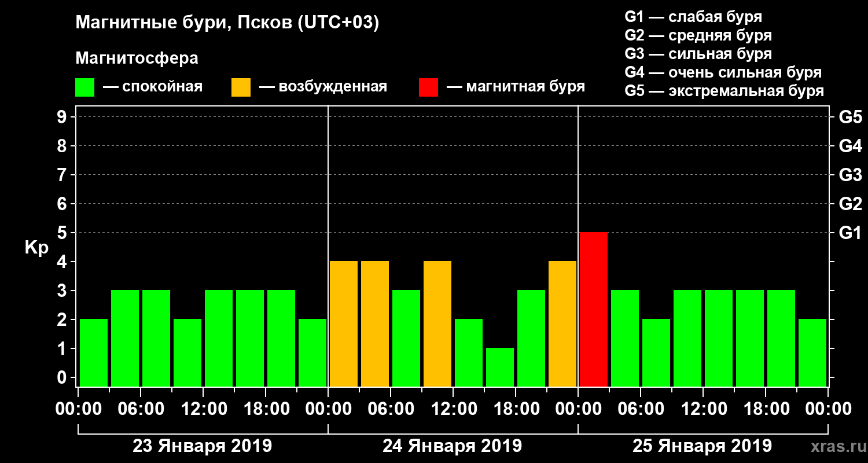Click the 'Магнитосфера' heading
The image size is (868, 463).
[137, 58]
